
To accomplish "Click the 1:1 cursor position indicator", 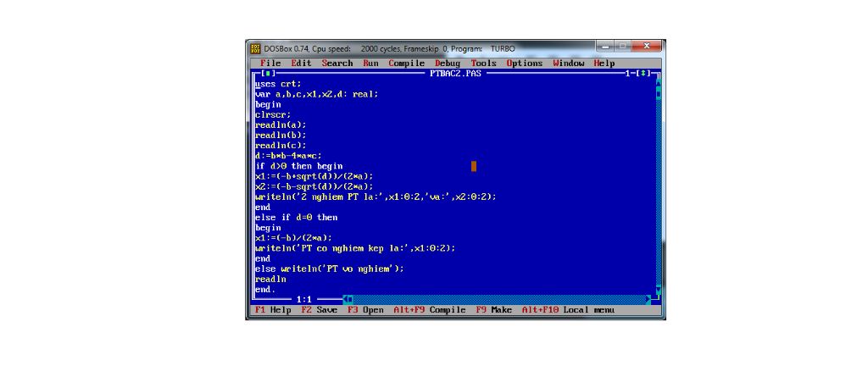I will tap(304, 300).
